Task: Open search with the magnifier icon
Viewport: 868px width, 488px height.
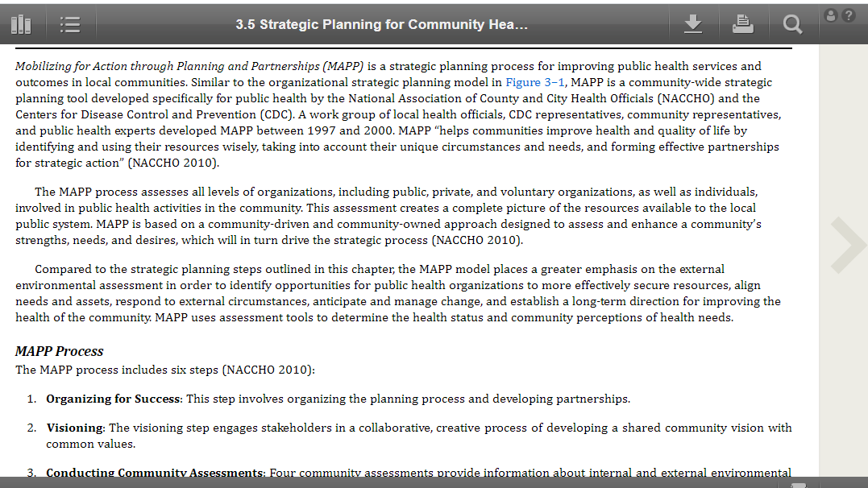Action: 792,24
